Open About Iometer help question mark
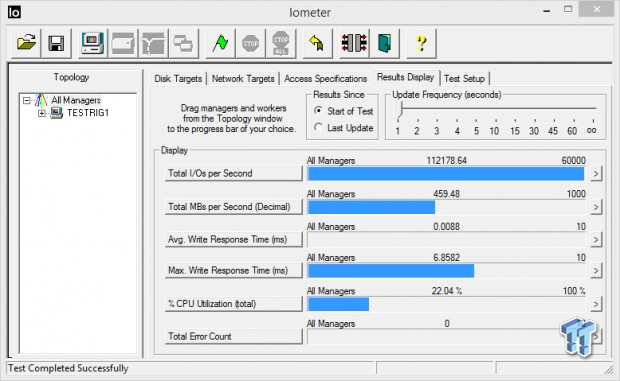Image resolution: width=620 pixels, height=381 pixels. pos(422,43)
